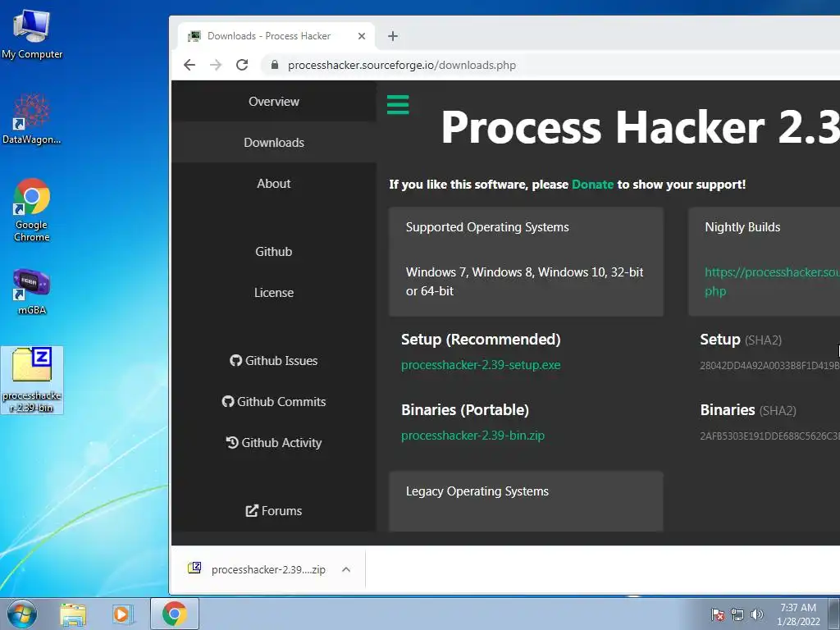Open Github Commits in the sidebar
Image resolution: width=840 pixels, height=630 pixels.
(x=274, y=401)
